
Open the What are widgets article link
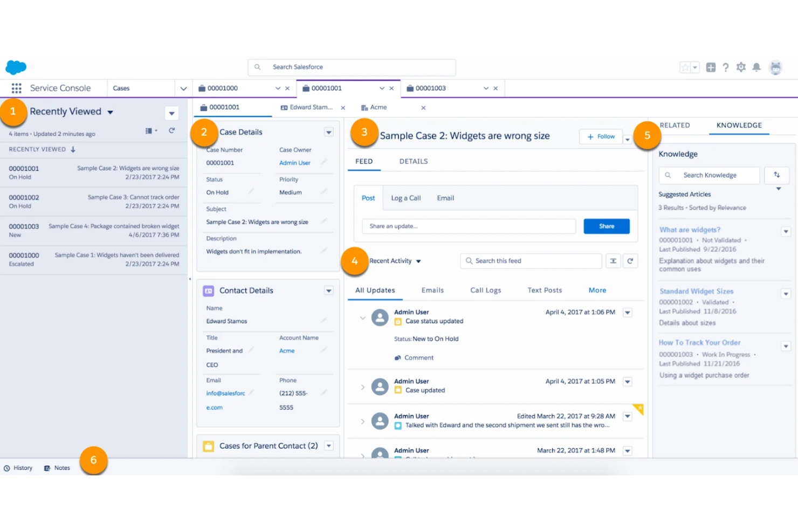click(689, 230)
